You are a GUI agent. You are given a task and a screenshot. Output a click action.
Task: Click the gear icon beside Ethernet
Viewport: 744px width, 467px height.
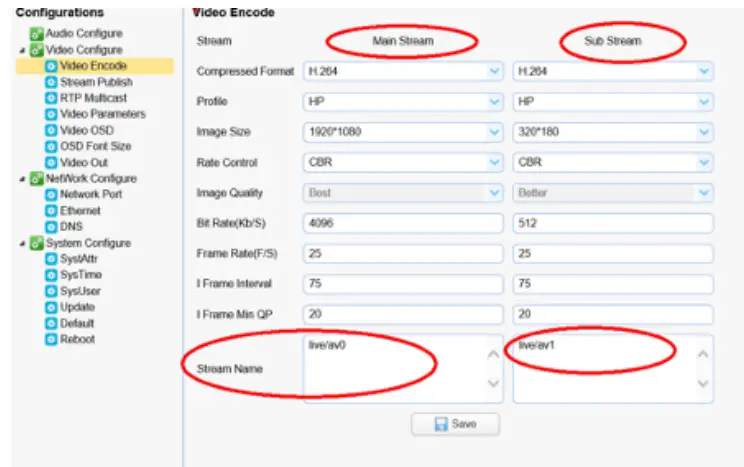(51, 211)
